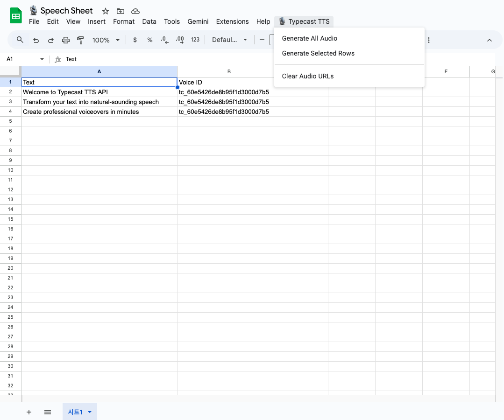Select voice ID cell in row 3
The width and height of the screenshot is (504, 420).
tap(229, 102)
